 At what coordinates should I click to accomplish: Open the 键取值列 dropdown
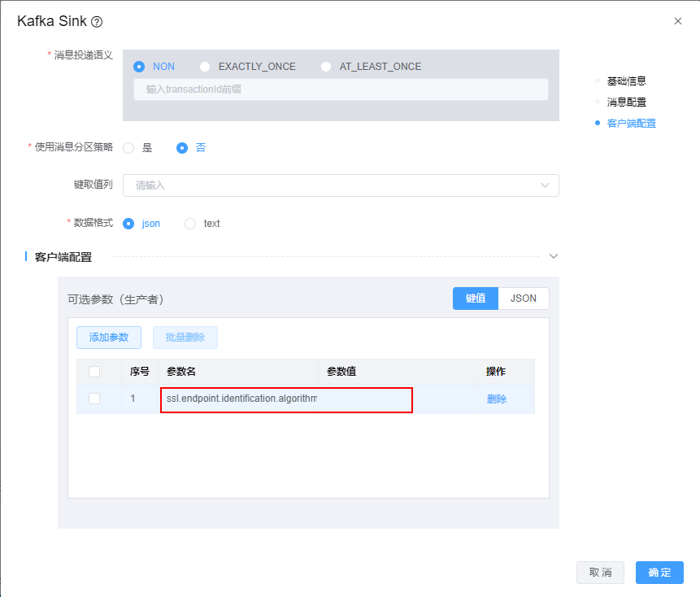341,185
